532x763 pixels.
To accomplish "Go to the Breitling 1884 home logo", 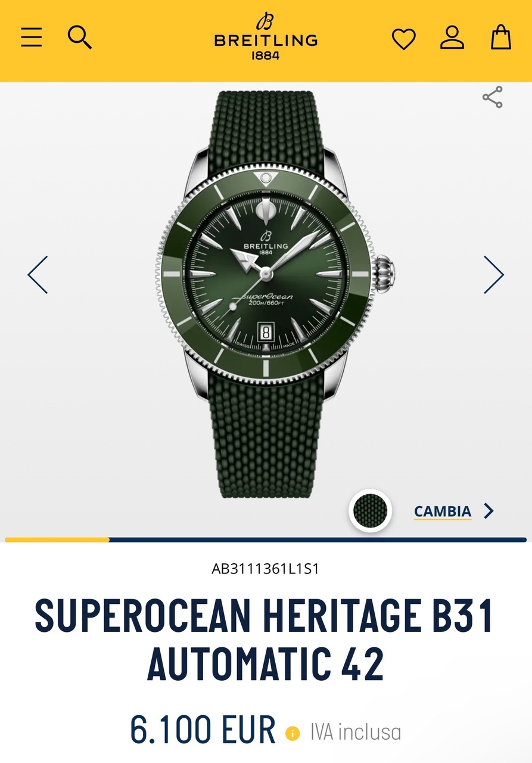I will pyautogui.click(x=266, y=37).
